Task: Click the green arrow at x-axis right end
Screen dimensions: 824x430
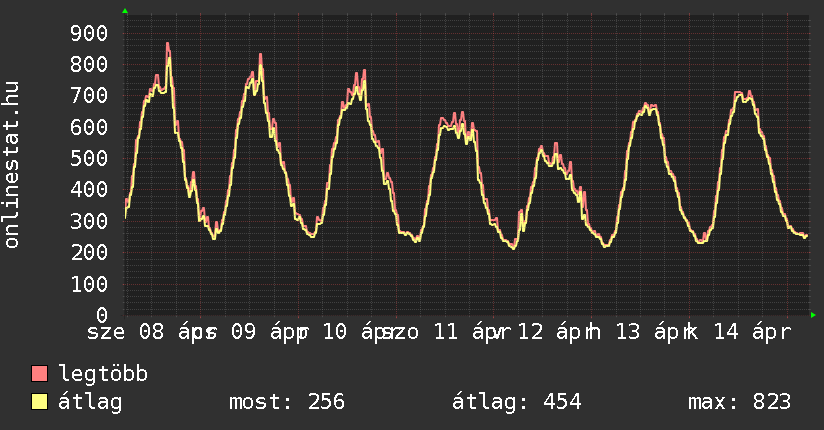Action: (x=813, y=315)
